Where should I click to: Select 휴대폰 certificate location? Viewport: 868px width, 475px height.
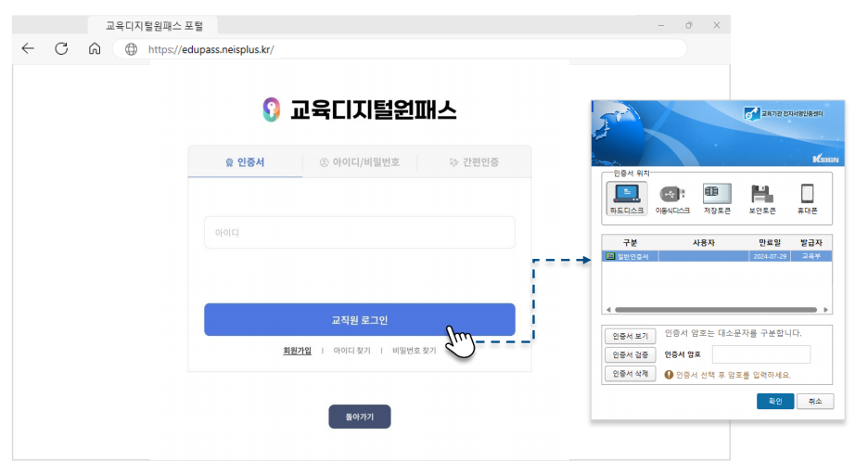807,199
